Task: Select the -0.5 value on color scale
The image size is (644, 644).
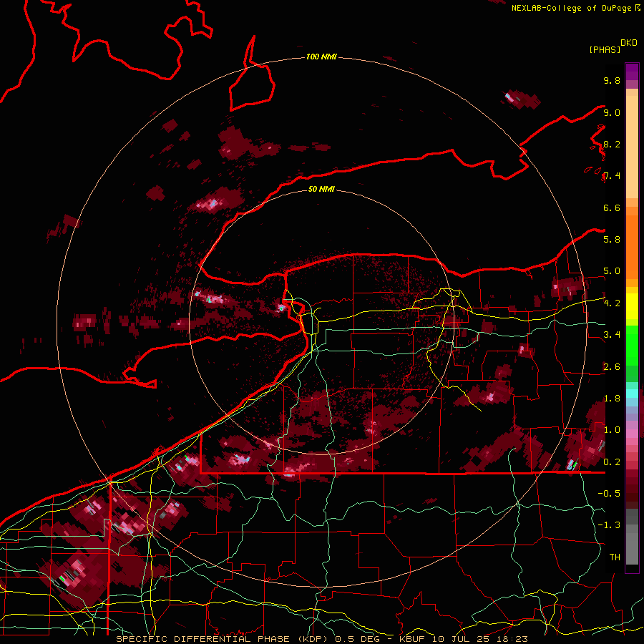Action: (609, 494)
